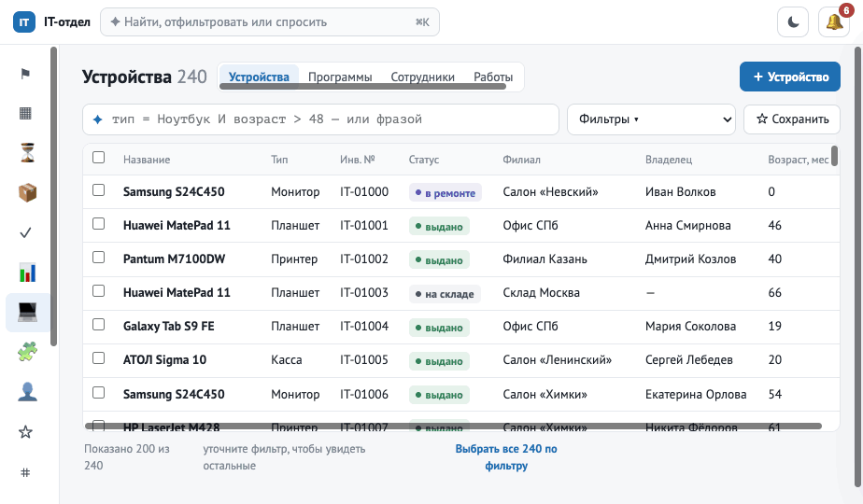The image size is (863, 504).
Task: Check the АТОЛ Sigma 10 row checkbox
Action: pos(98,358)
